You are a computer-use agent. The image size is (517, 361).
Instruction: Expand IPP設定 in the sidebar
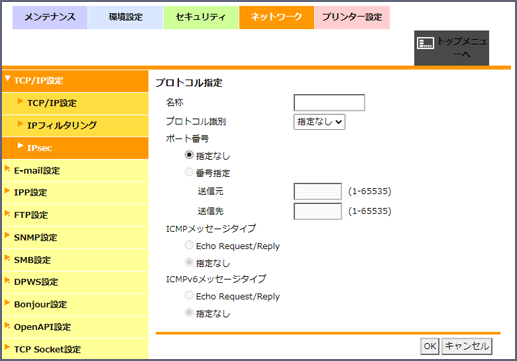click(x=75, y=193)
